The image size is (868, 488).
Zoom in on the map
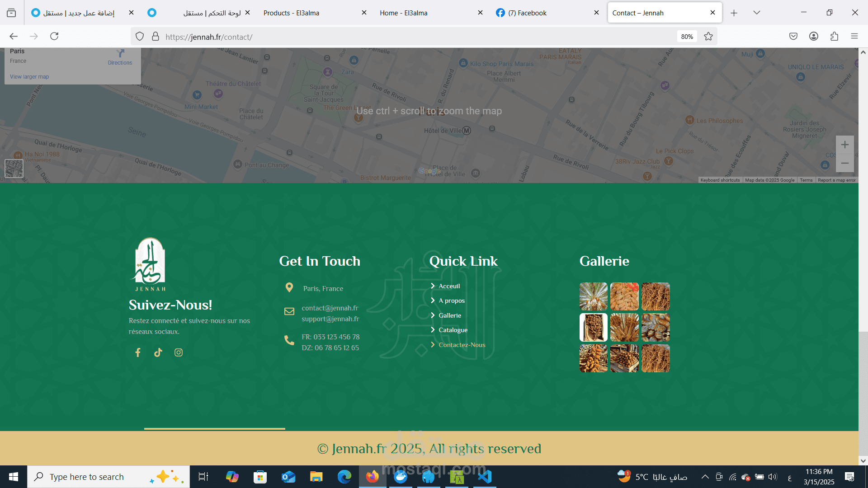pos(844,145)
